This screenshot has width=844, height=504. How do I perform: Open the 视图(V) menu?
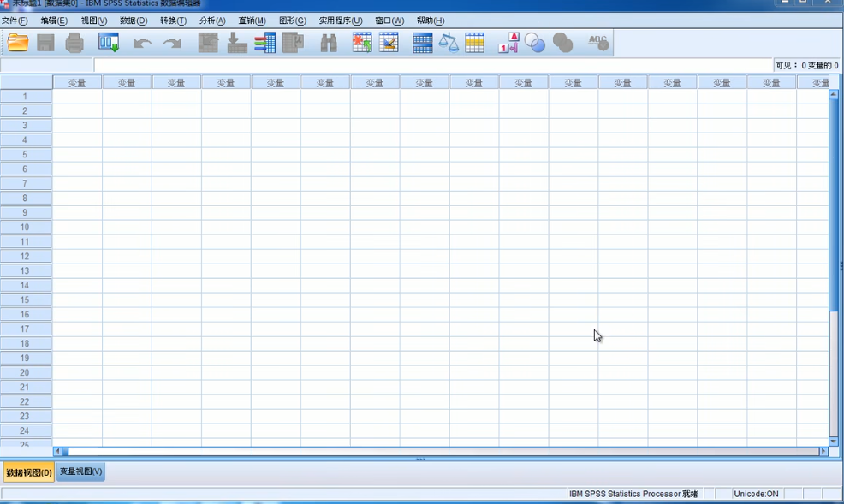click(x=94, y=21)
